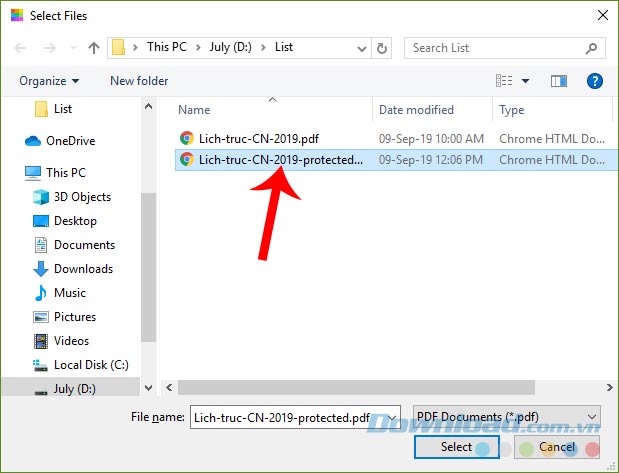Click 09-Sep-19 12:06 PM date cell
This screenshot has height=473, width=619.
coord(431,160)
